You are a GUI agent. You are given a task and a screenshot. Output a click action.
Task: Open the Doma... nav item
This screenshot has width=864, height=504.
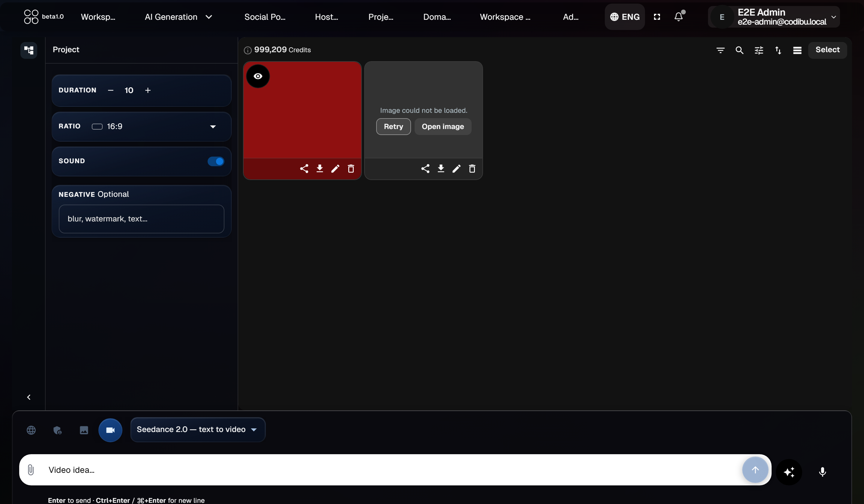click(x=437, y=17)
